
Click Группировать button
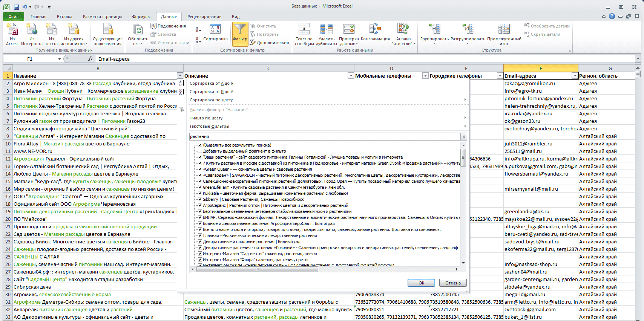click(434, 35)
